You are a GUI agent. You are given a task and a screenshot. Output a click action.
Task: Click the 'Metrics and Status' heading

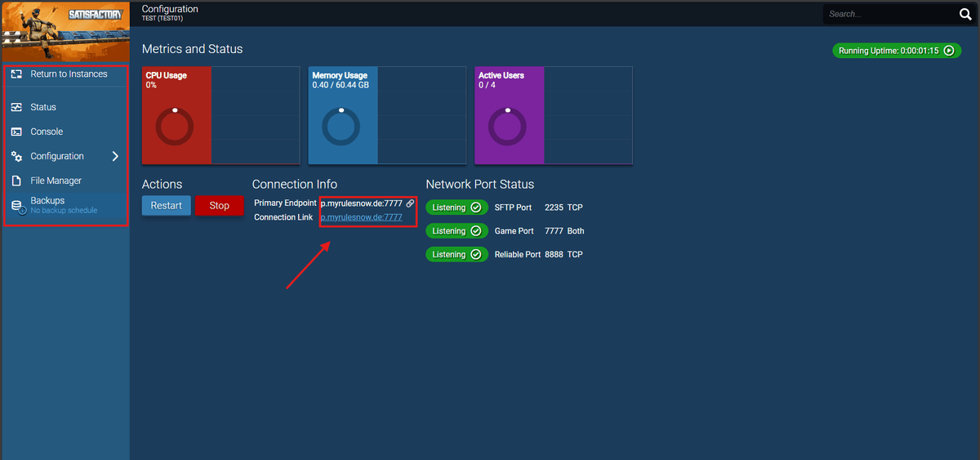point(192,49)
